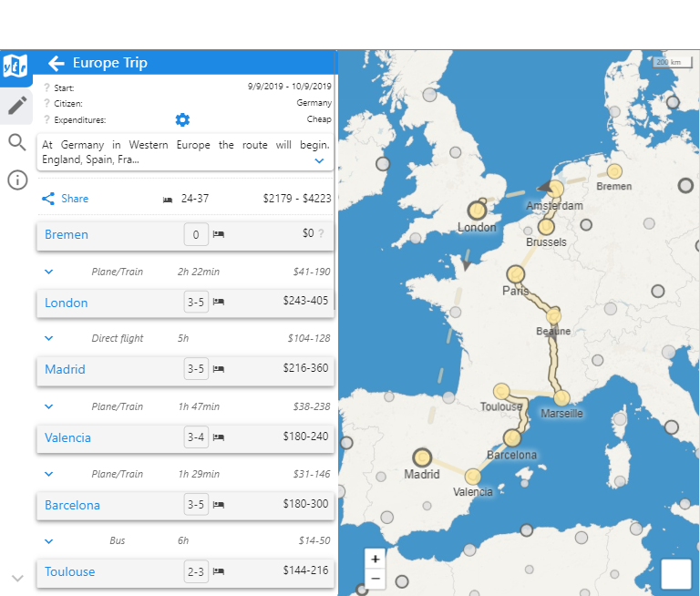The width and height of the screenshot is (700, 596).
Task: Click the question mark beside Start
Action: point(46,87)
